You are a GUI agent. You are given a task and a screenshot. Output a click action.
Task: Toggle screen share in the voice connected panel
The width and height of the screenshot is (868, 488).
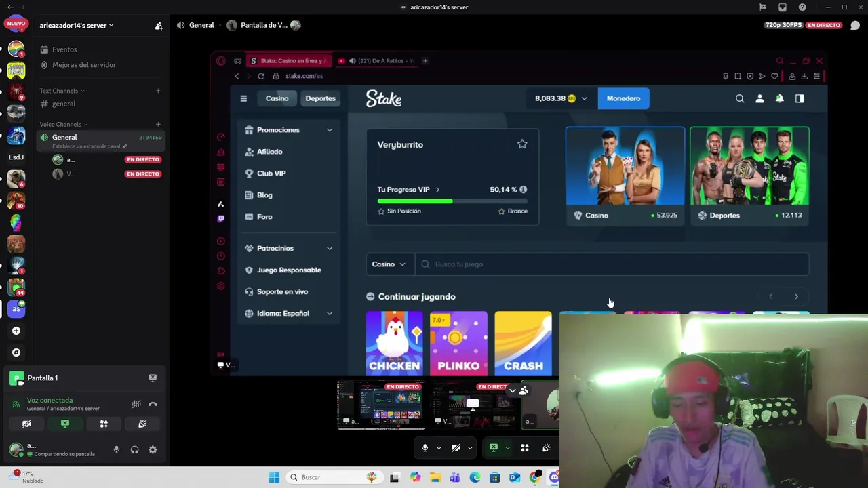point(65,424)
